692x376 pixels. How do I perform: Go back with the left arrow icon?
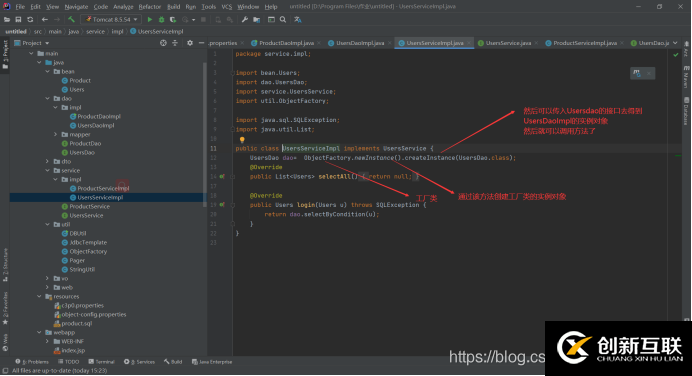click(45, 19)
